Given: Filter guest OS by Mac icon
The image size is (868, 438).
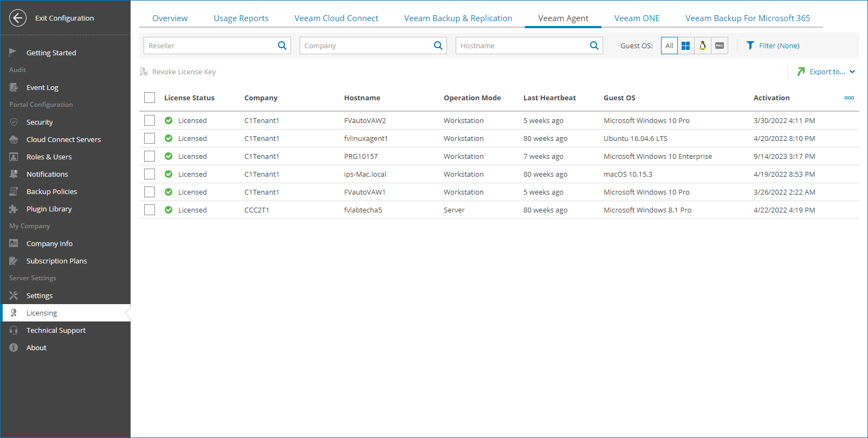Looking at the screenshot, I should point(720,46).
